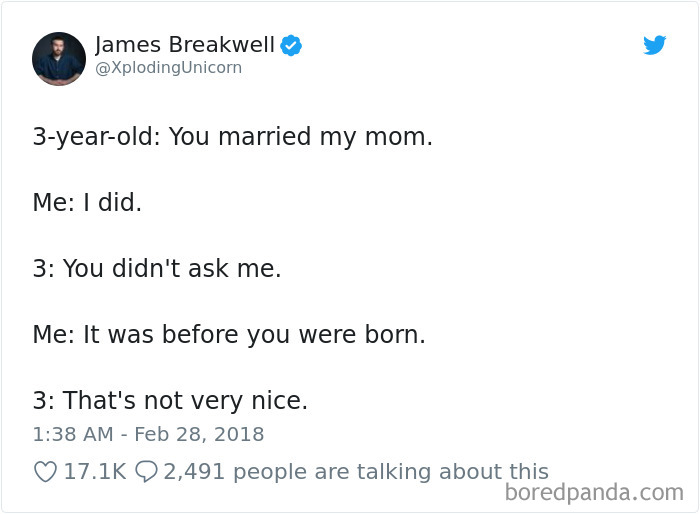
Task: Like the tweet with the heart icon
Action: click(x=45, y=471)
